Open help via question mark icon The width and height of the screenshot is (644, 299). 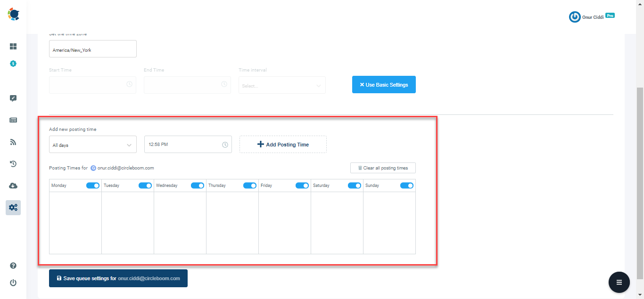13,265
